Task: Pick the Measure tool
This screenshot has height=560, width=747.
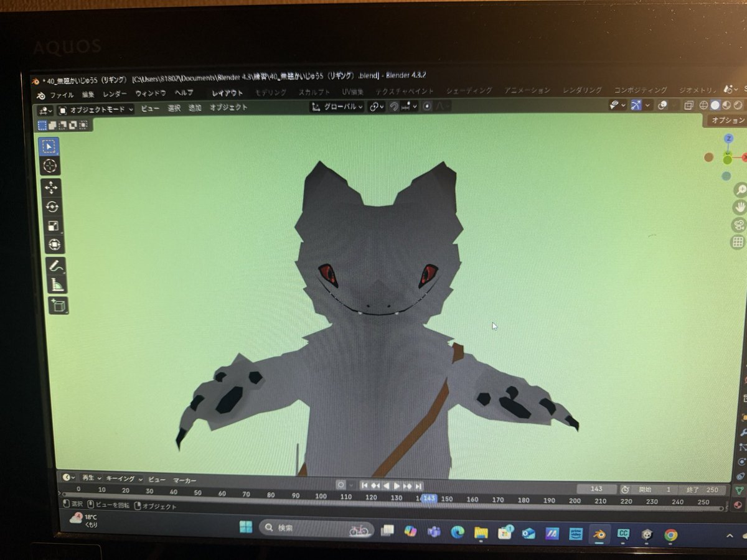Action: 57,285
